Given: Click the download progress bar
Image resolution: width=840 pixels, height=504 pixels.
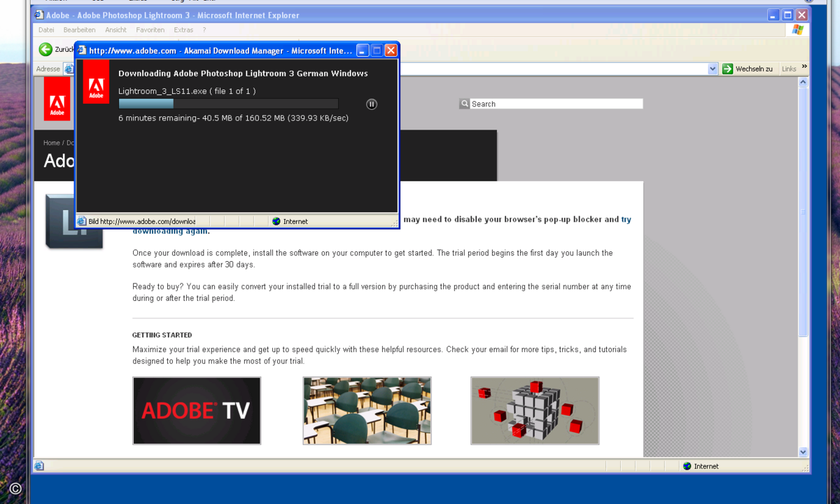Looking at the screenshot, I should pos(228,104).
